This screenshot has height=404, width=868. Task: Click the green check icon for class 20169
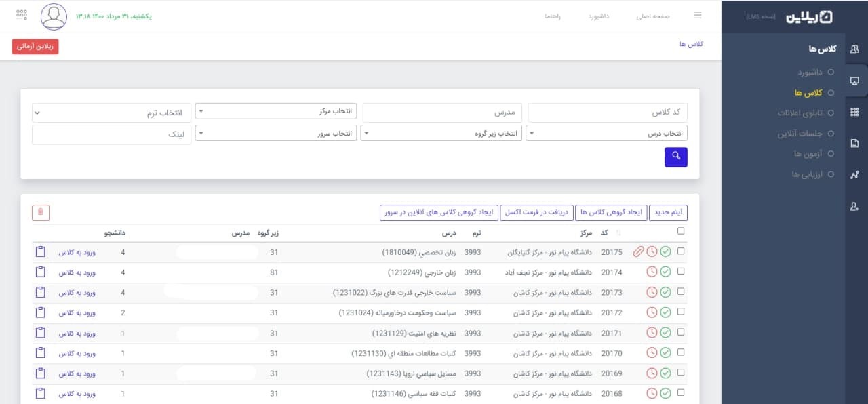665,373
